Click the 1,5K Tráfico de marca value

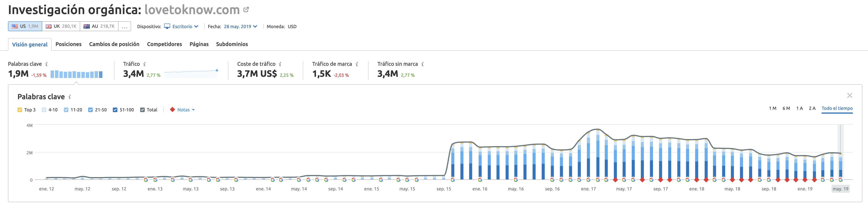[x=321, y=74]
